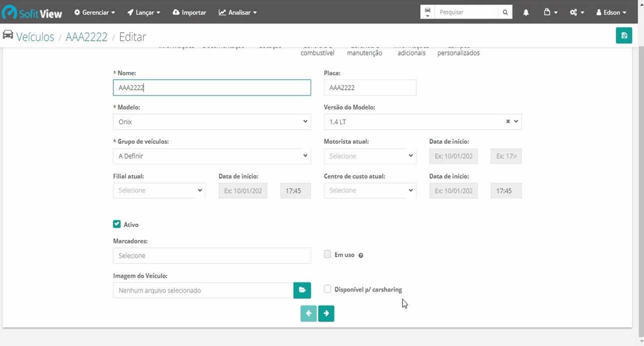The width and height of the screenshot is (644, 346).
Task: Switch to the Controle e combustível tab
Action: [x=318, y=50]
